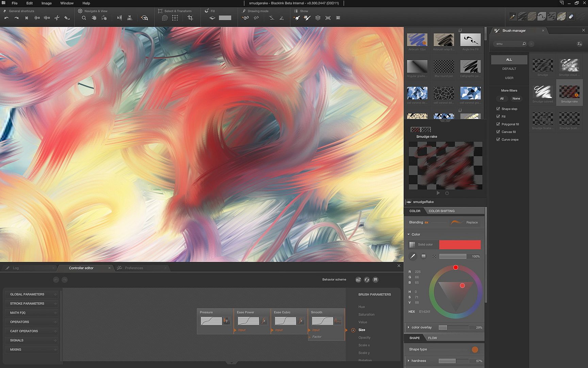Image resolution: width=588 pixels, height=368 pixels.
Task: Pick a color with the eyedropper icon
Action: tap(413, 256)
